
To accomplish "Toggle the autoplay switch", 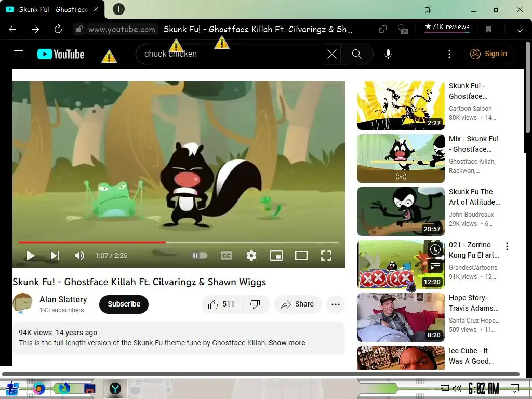I will 200,256.
